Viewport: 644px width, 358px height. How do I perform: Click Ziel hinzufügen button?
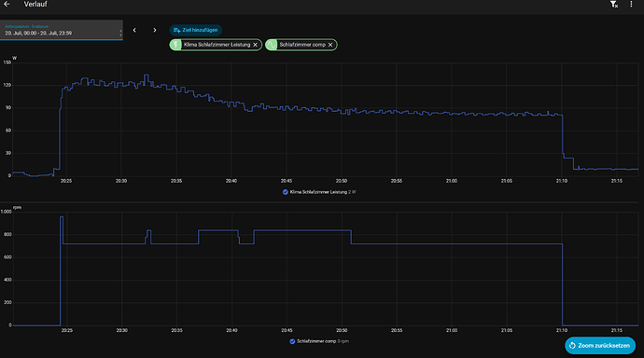click(x=195, y=30)
